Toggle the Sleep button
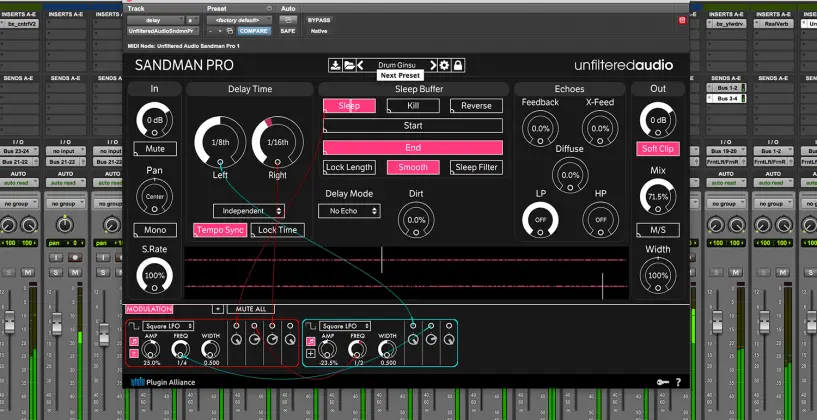This screenshot has height=420, width=817. pos(349,106)
